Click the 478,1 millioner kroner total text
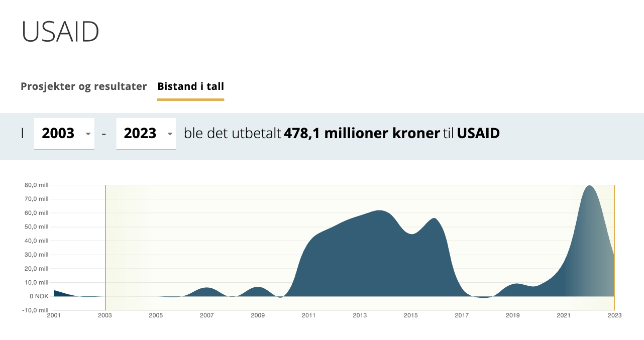The height and width of the screenshot is (340, 644). 362,134
